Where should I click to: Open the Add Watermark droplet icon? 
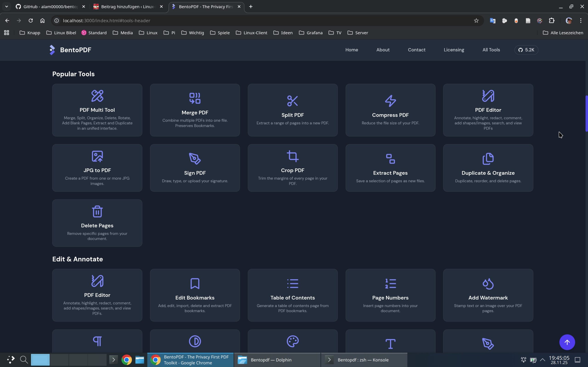(x=488, y=283)
